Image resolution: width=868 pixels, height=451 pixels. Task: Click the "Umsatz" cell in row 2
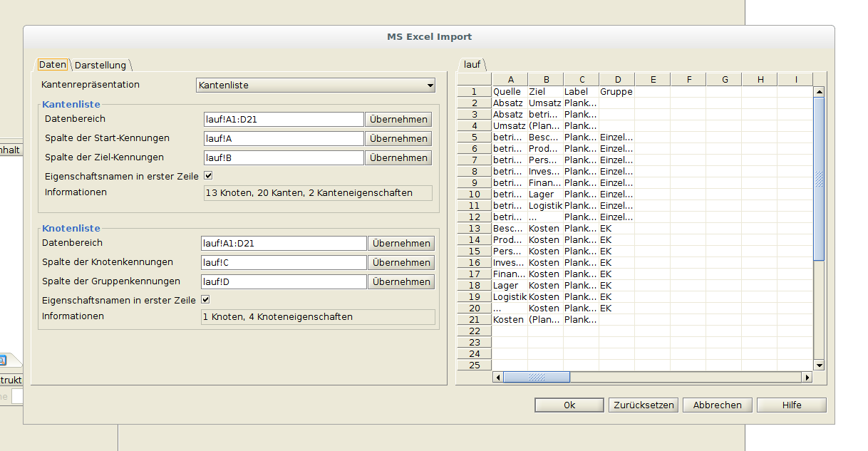coord(546,103)
